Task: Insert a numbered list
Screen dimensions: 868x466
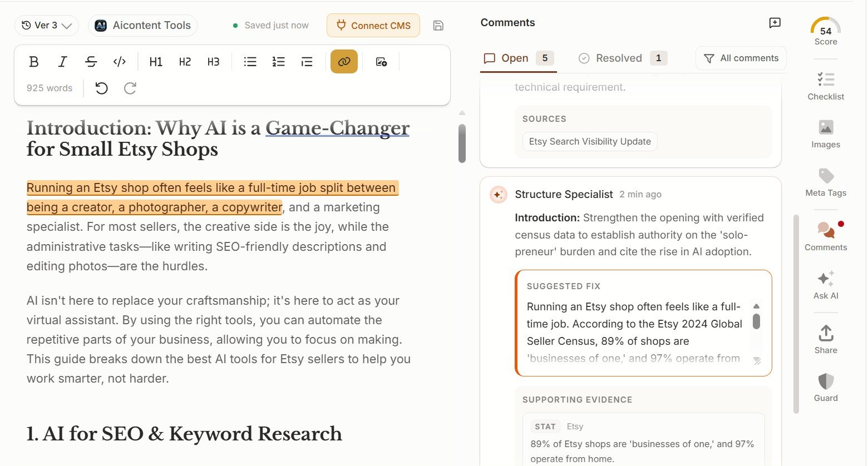Action: tap(279, 62)
